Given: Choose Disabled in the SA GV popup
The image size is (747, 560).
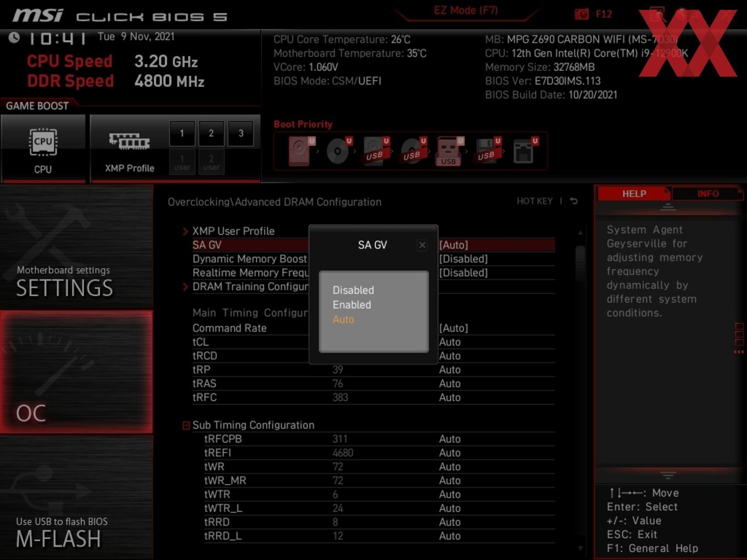Looking at the screenshot, I should pos(353,290).
